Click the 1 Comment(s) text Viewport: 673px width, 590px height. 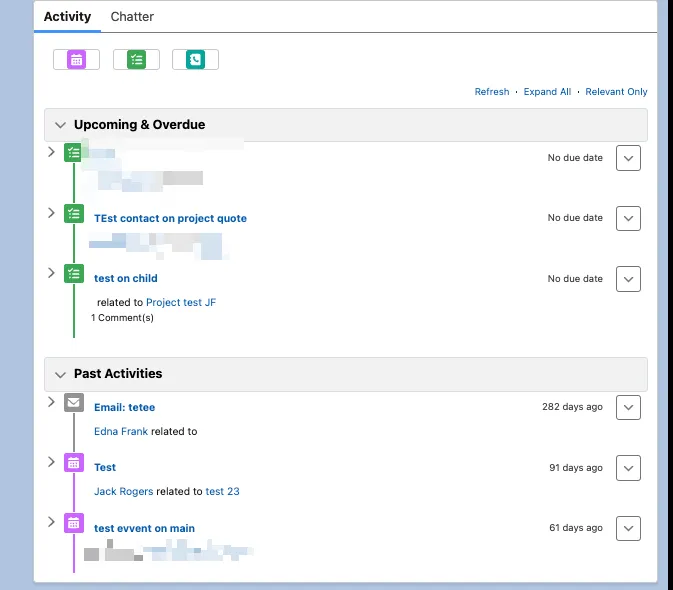[x=122, y=318]
